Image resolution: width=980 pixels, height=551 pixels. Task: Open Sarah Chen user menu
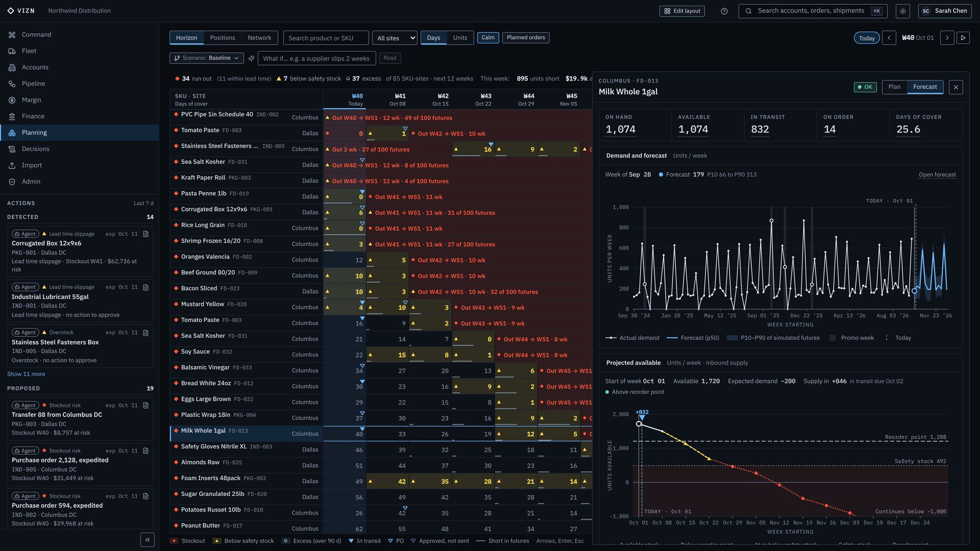pyautogui.click(x=944, y=11)
